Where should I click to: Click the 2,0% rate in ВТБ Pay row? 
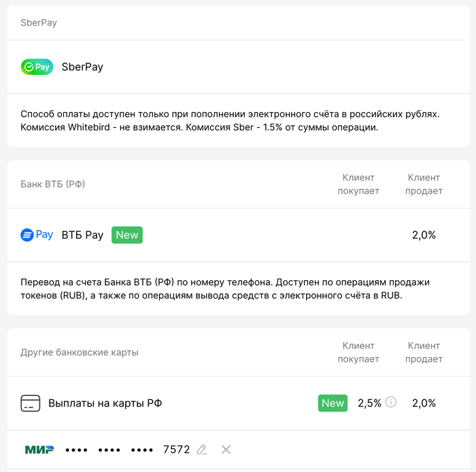(x=424, y=235)
